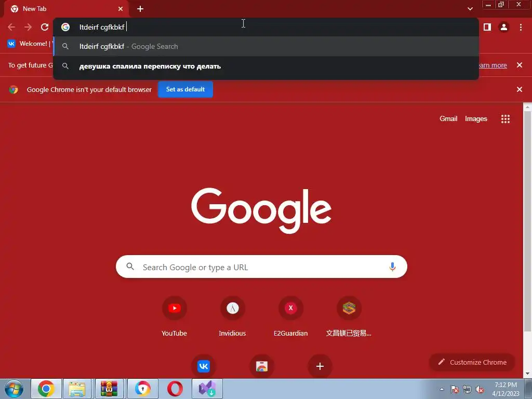Open the VK shortcut tile

pos(204,366)
